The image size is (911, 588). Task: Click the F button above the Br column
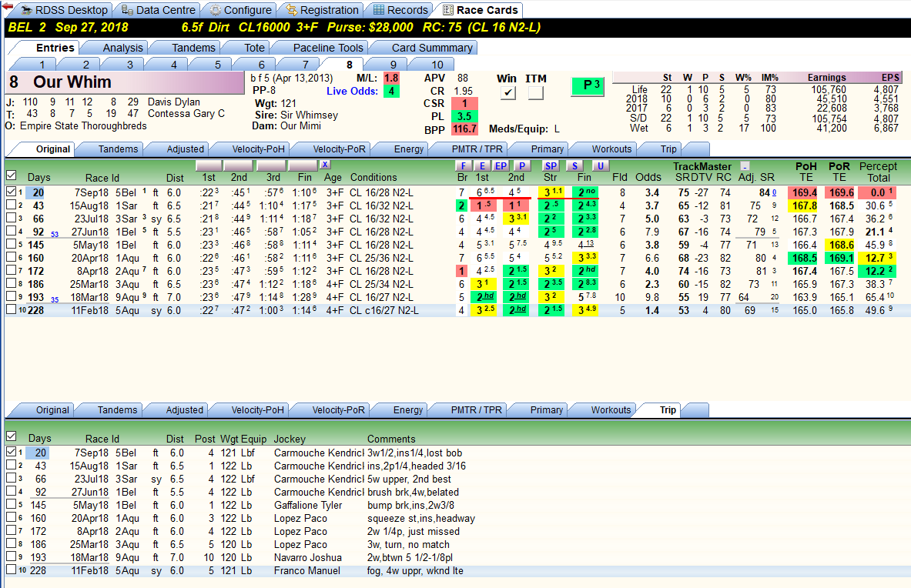click(x=463, y=166)
